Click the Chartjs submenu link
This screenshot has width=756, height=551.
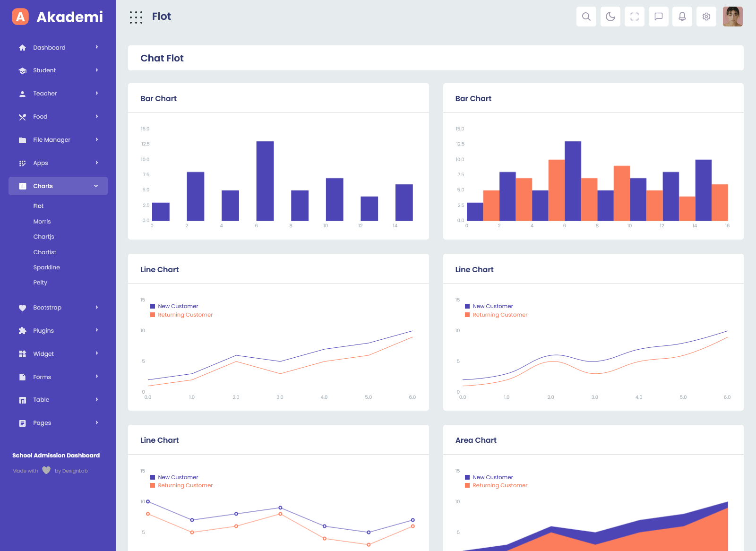43,237
